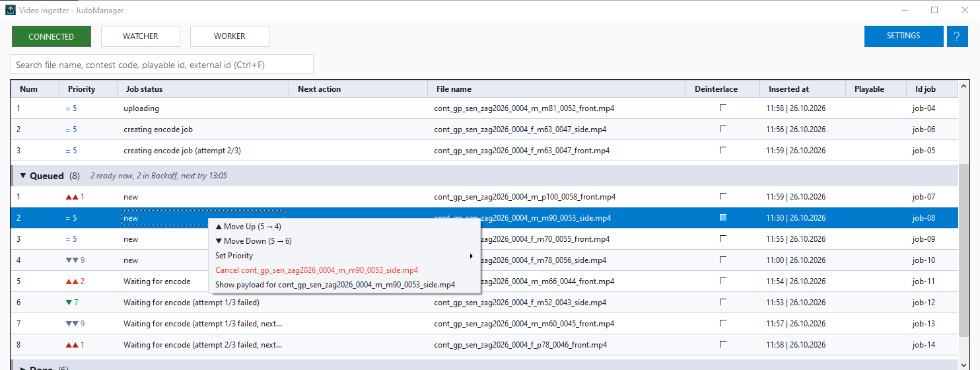Select file cont_gp_sen_zag2026_0004_f_p78_0046_front.mp4
The image size is (980, 370).
[x=520, y=345]
